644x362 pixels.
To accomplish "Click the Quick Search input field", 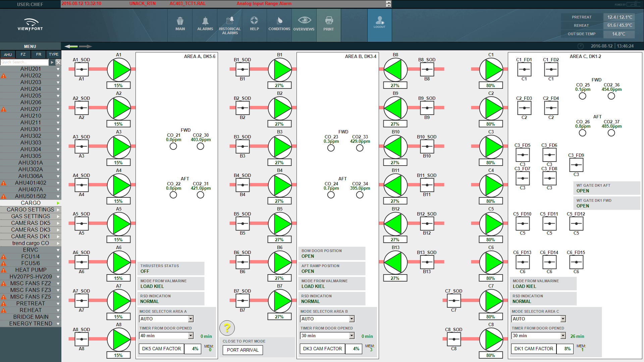I will click(24, 62).
